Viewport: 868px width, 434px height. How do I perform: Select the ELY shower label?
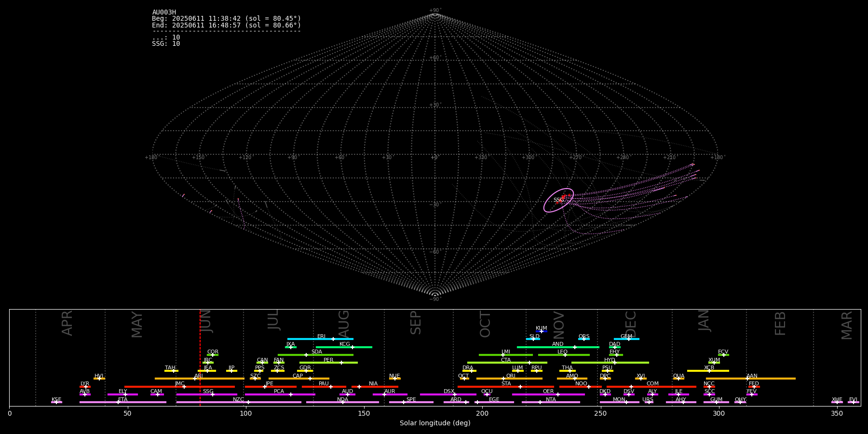pyautogui.click(x=122, y=392)
